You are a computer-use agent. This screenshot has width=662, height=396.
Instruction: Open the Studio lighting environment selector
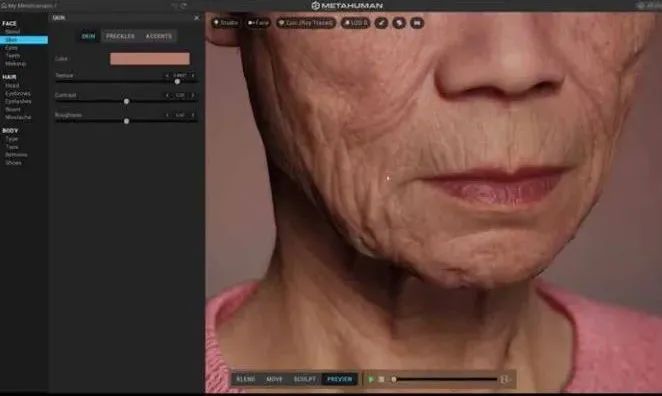point(226,23)
